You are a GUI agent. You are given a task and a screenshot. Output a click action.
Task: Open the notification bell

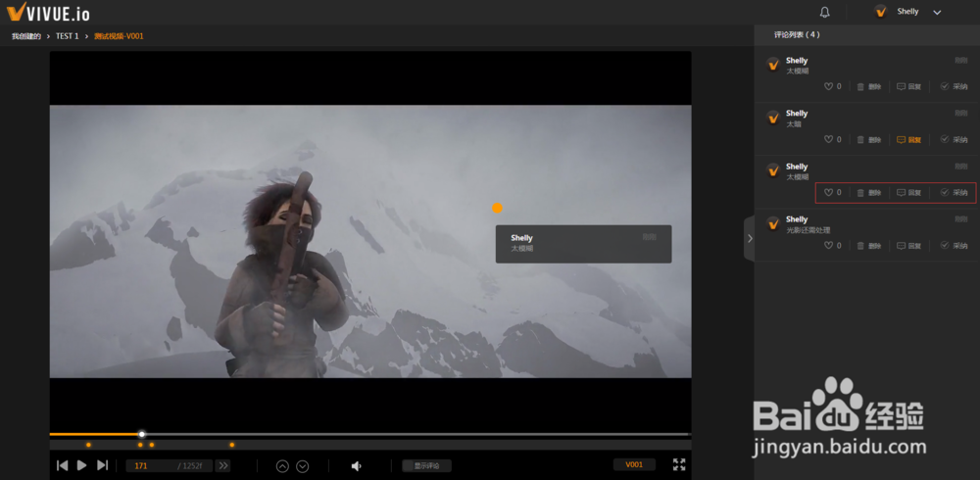click(x=824, y=12)
